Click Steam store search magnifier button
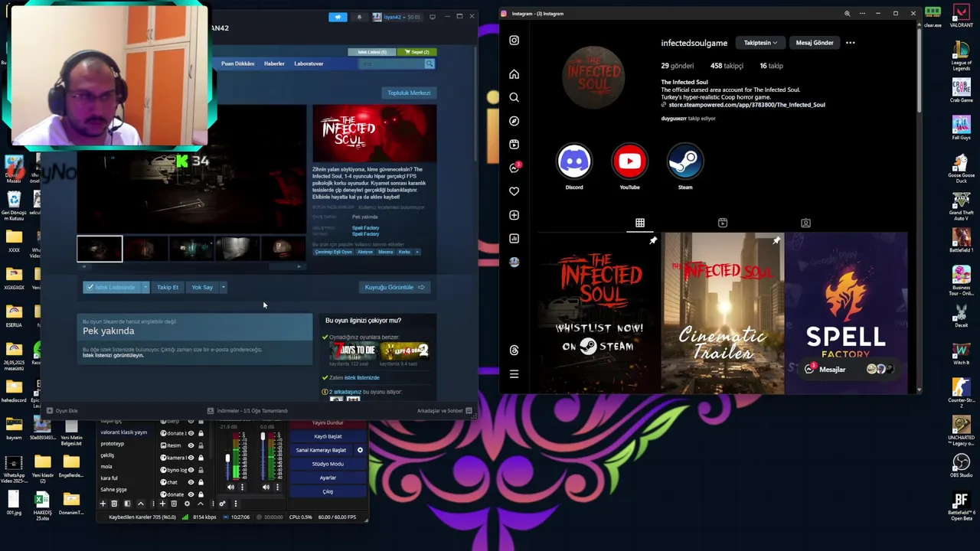Screen dimensions: 980x551 (430, 64)
